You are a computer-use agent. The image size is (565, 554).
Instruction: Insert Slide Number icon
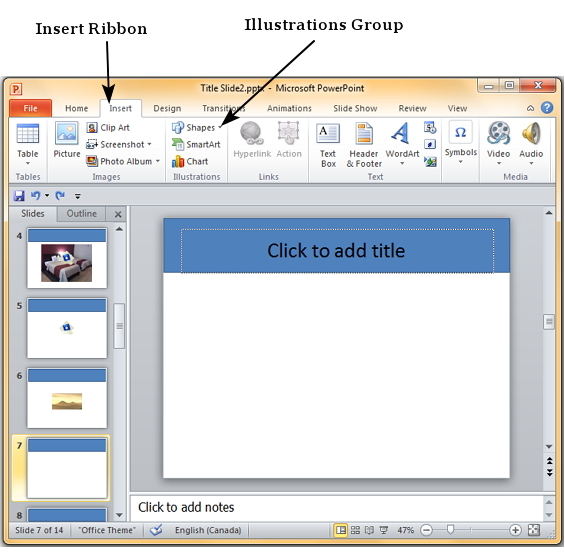pos(430,145)
